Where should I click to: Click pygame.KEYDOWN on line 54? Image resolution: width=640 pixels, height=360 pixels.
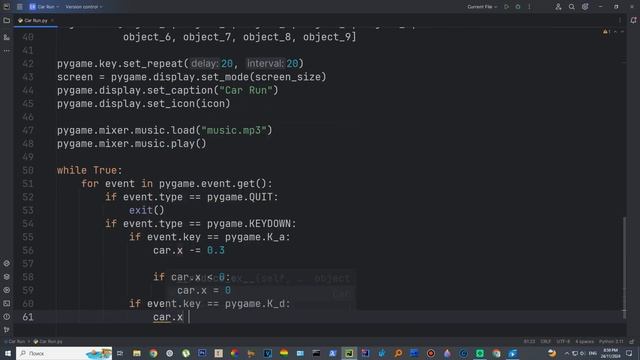(x=249, y=224)
